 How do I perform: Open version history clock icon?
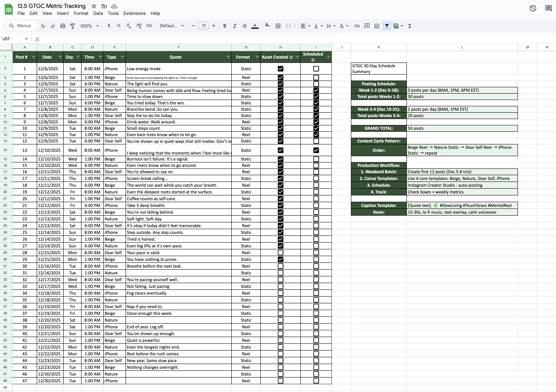coord(533,9)
